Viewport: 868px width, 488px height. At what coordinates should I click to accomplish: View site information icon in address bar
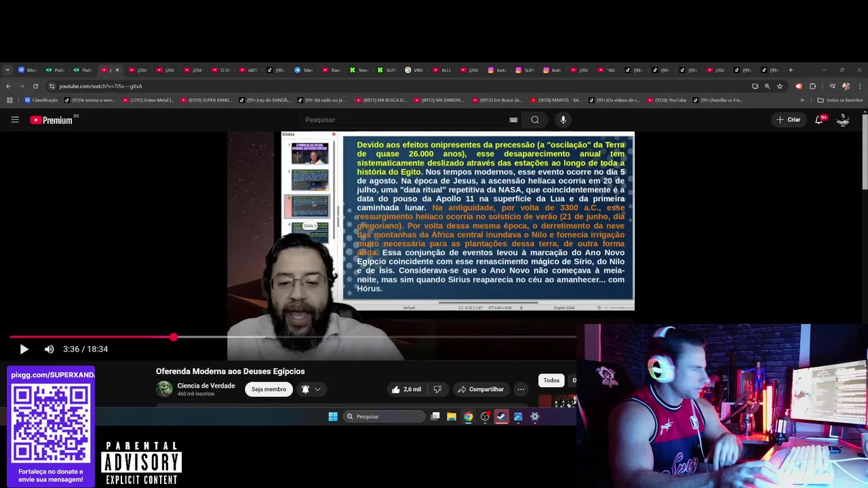(52, 86)
